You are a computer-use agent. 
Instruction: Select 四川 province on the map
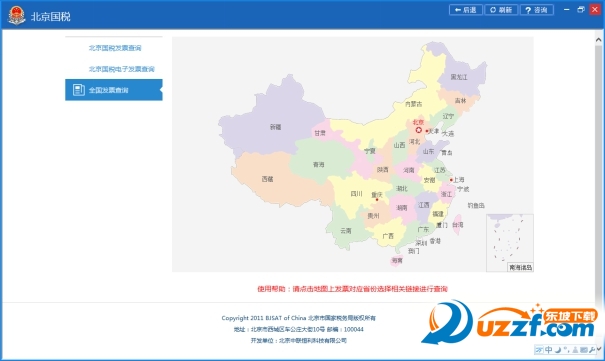356,194
